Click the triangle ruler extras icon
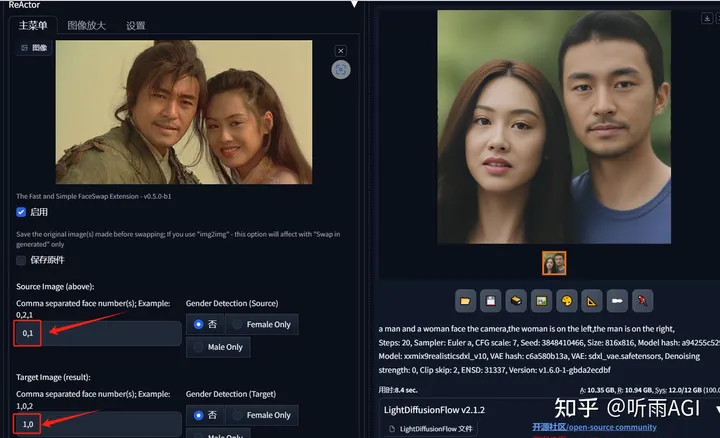 [x=591, y=301]
